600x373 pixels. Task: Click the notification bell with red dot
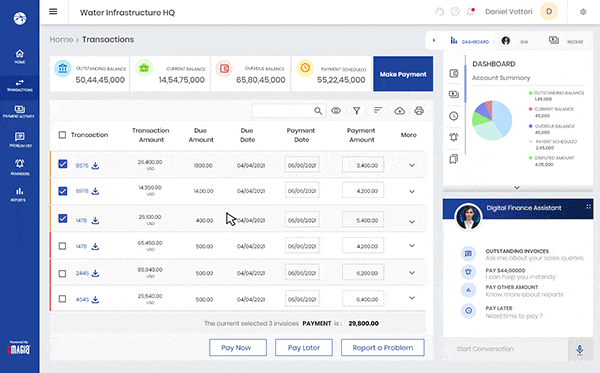470,11
